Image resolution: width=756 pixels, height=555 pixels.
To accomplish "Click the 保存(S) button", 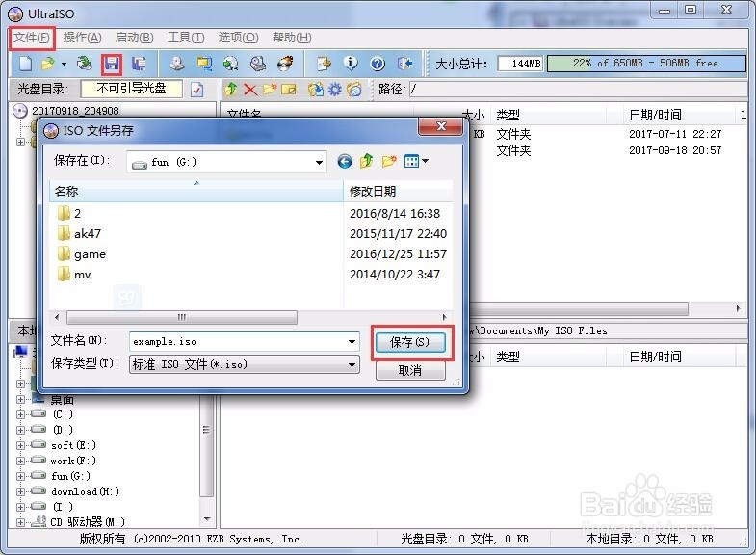I will click(410, 342).
